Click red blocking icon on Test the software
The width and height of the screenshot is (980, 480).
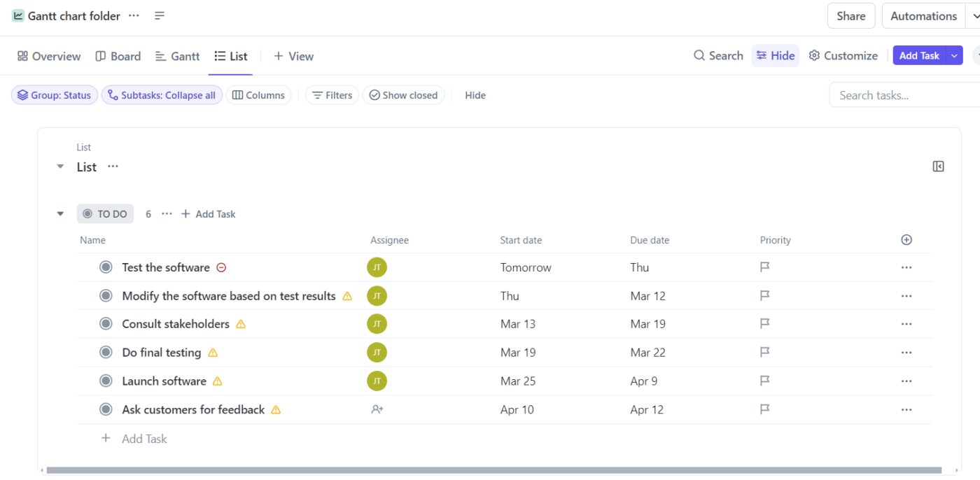click(221, 267)
